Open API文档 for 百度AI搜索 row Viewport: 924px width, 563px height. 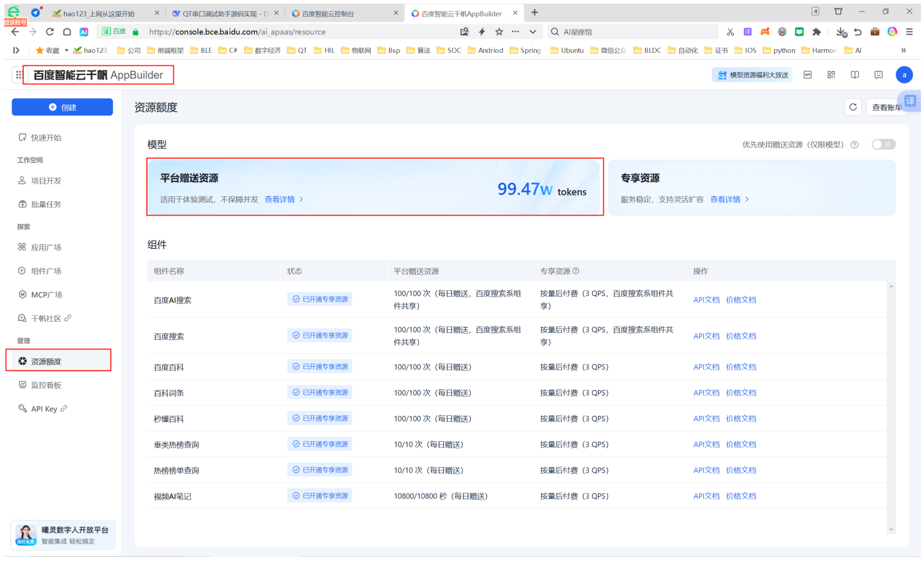click(x=706, y=300)
